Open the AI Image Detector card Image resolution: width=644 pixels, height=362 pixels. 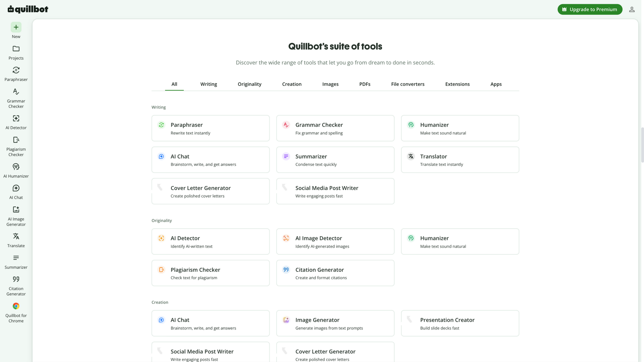pos(335,242)
